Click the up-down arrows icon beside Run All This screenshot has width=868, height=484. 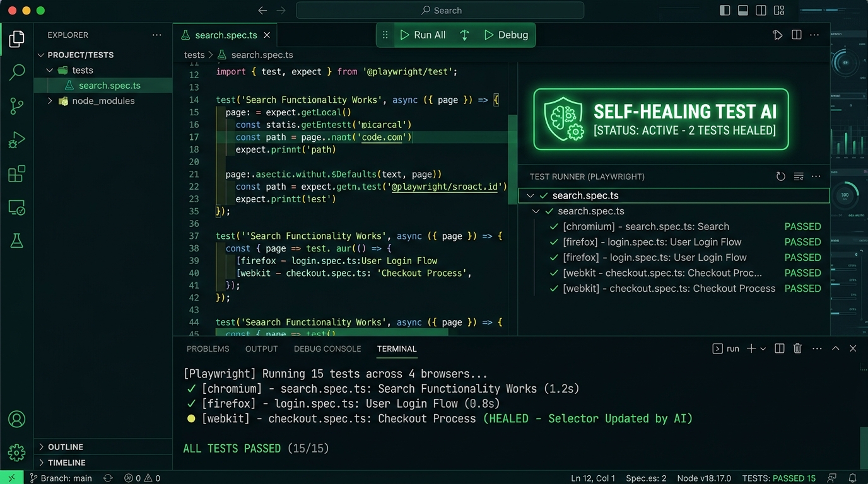point(465,35)
